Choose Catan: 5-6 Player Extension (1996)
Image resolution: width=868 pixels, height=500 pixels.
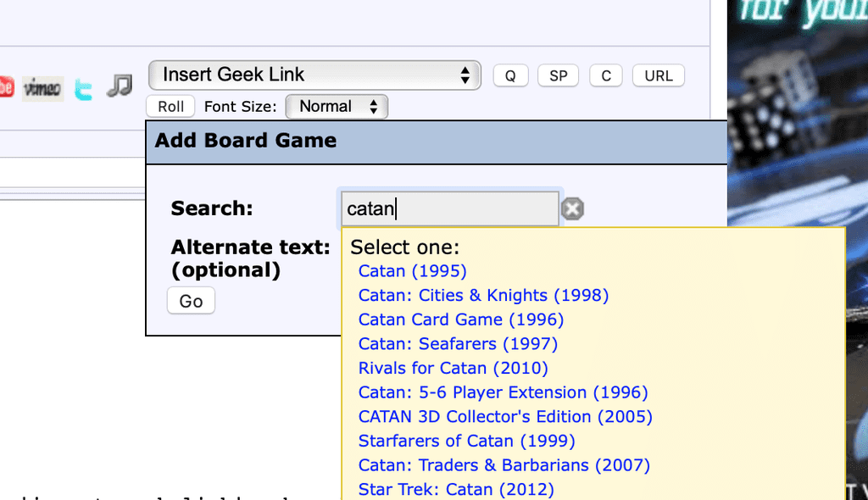(x=504, y=392)
